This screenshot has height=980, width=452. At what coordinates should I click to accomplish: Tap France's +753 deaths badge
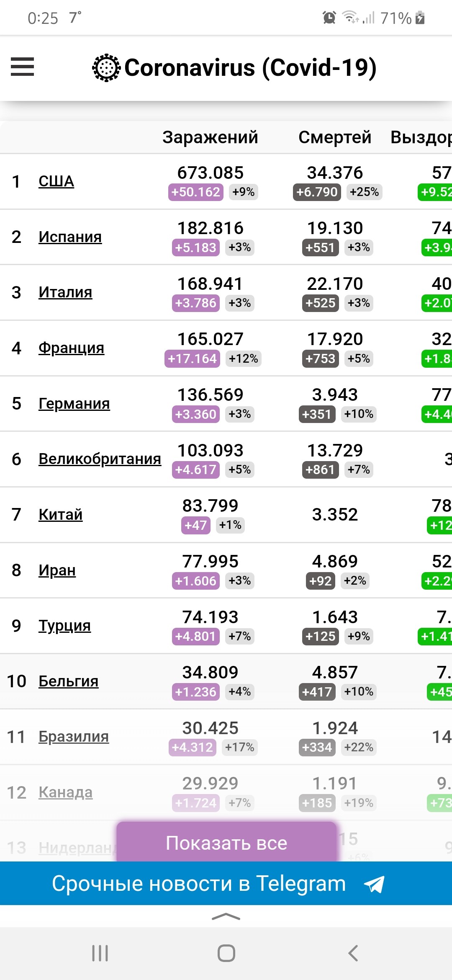(320, 359)
